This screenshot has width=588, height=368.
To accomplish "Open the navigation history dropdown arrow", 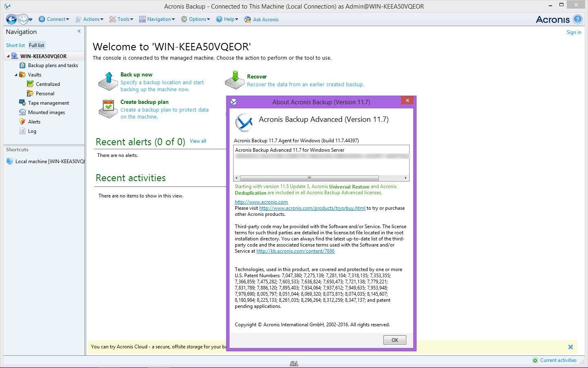I will coord(31,20).
